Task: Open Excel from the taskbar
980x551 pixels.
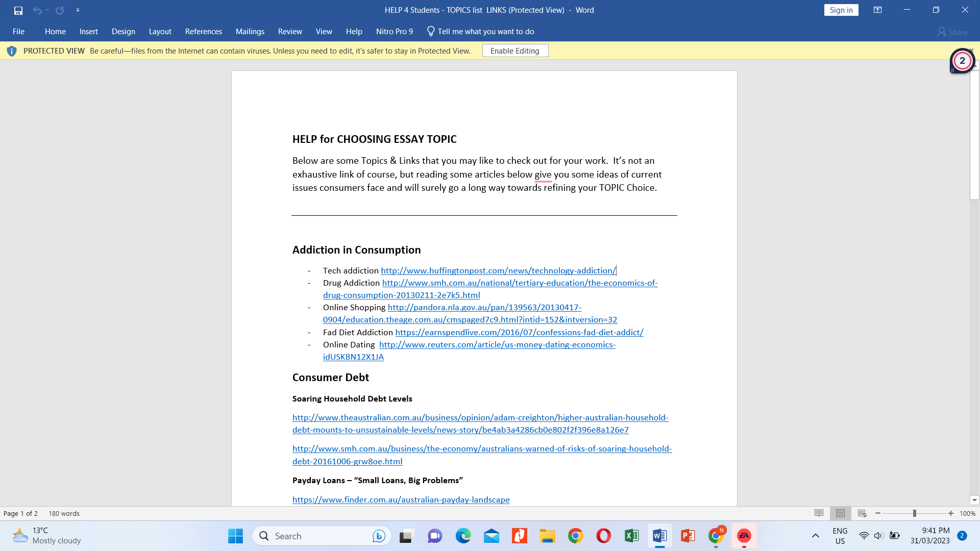Action: (631, 536)
